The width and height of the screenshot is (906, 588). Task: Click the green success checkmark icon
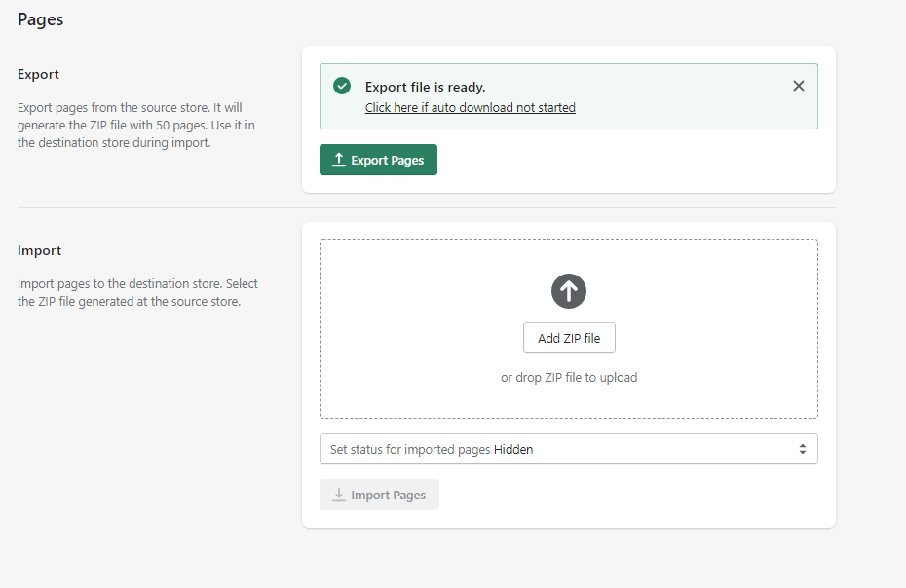point(342,87)
